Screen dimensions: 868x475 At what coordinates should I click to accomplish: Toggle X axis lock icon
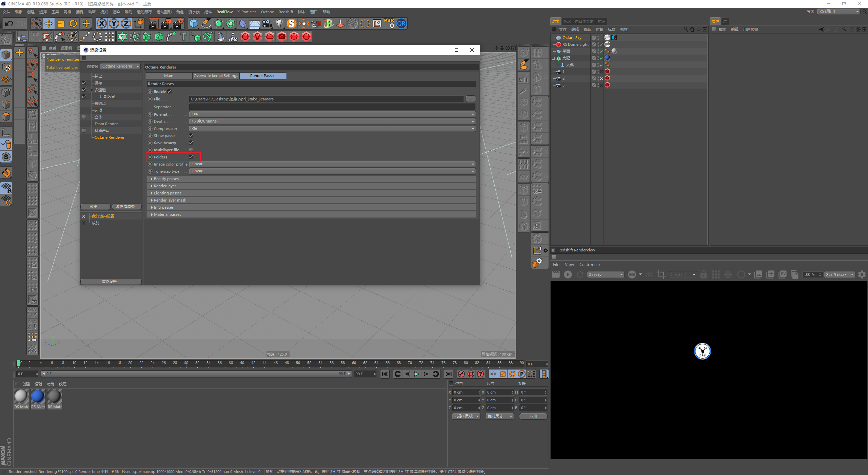click(101, 23)
